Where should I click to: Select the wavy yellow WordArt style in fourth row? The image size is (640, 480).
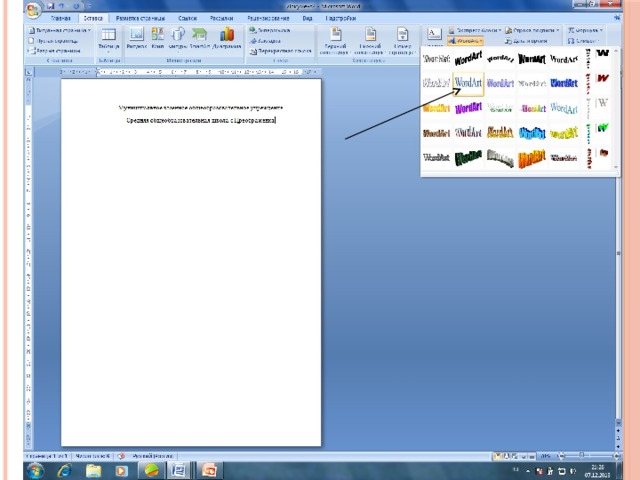[564, 133]
